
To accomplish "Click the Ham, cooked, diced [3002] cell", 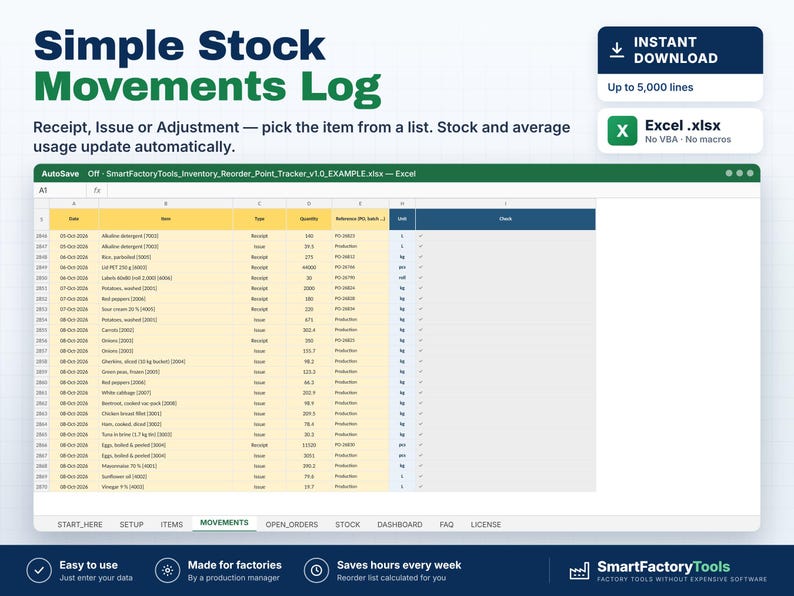I will (x=166, y=424).
